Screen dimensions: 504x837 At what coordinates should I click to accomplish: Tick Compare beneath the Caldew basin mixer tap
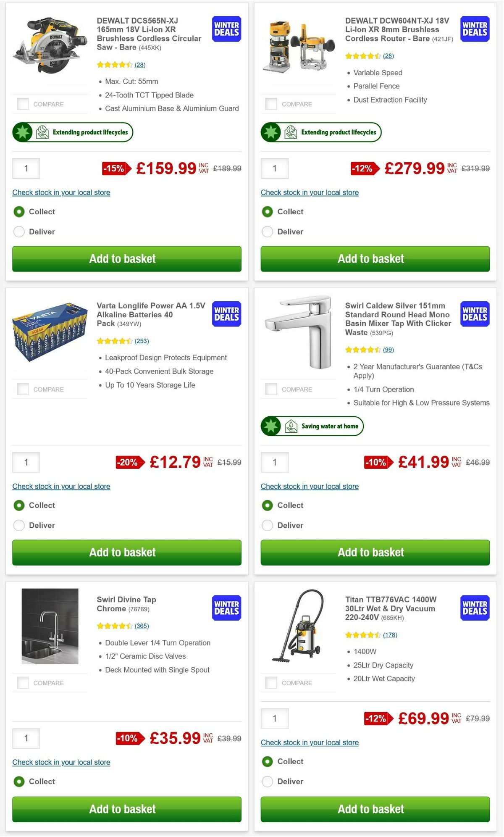click(270, 389)
